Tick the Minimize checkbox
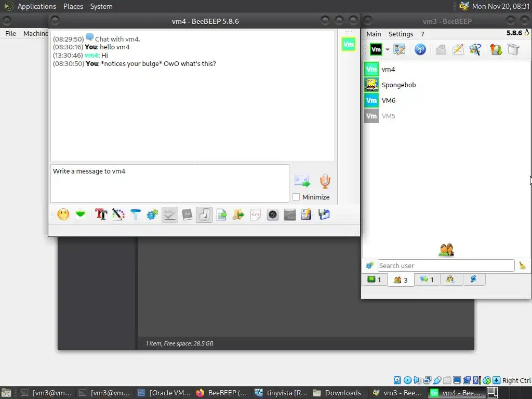 pyautogui.click(x=296, y=197)
